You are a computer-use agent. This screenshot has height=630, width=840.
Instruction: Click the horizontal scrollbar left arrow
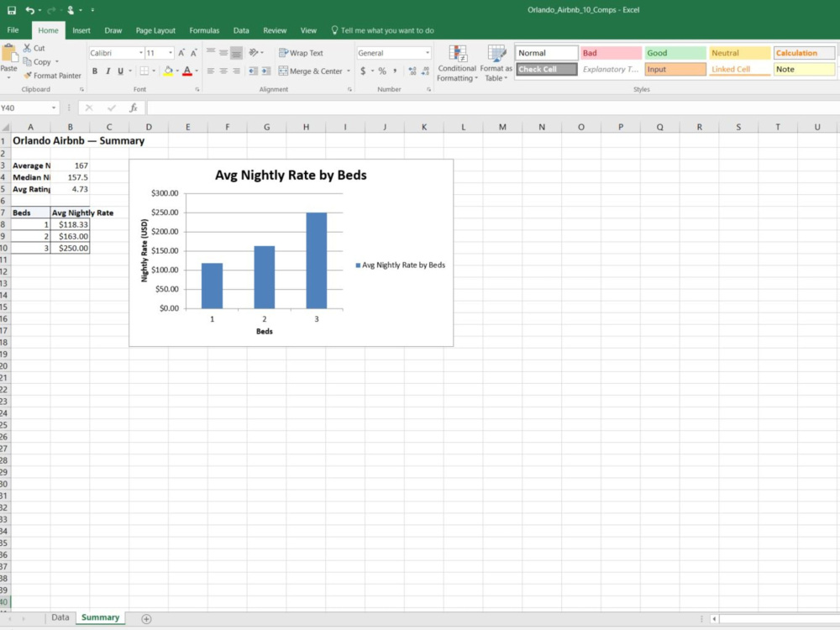pos(714,619)
